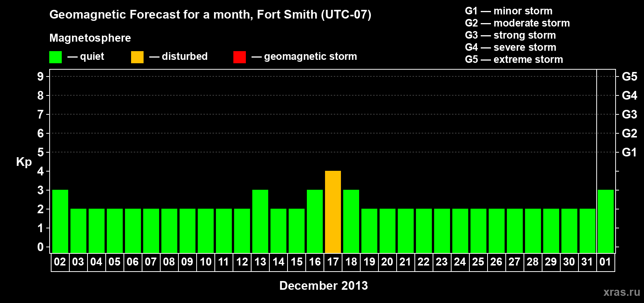The width and height of the screenshot is (644, 303).
Task: Select the green bar for day 24
Action: coord(460,231)
